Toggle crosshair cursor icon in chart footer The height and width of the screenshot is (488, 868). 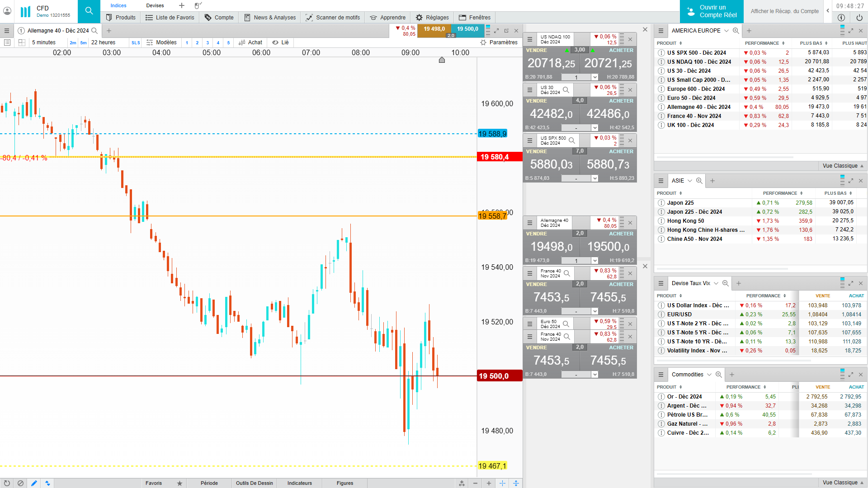pos(502,483)
